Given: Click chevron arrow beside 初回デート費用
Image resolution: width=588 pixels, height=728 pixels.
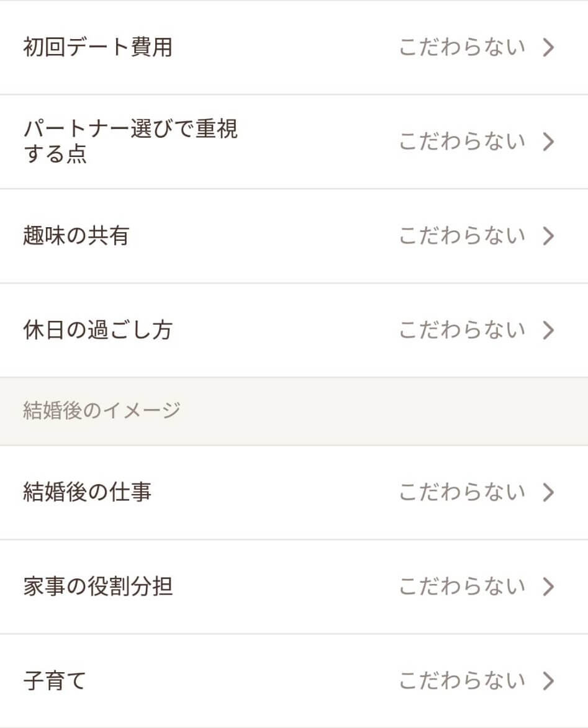Looking at the screenshot, I should [548, 47].
